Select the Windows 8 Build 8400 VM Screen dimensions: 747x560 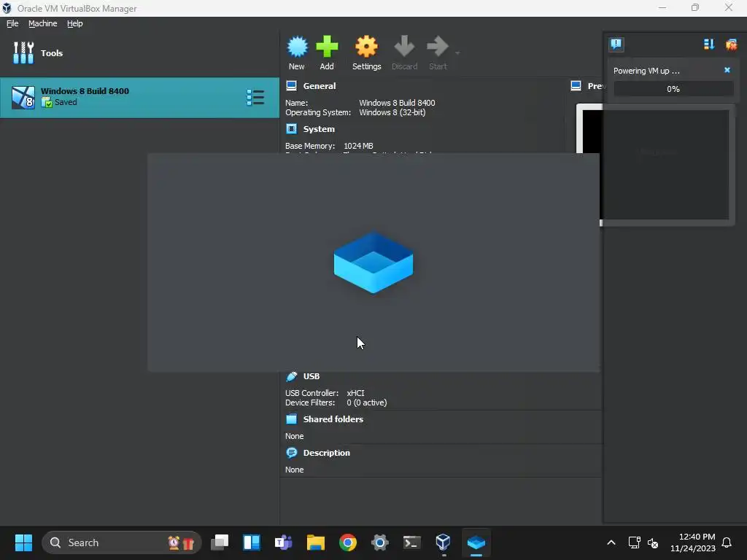point(139,98)
